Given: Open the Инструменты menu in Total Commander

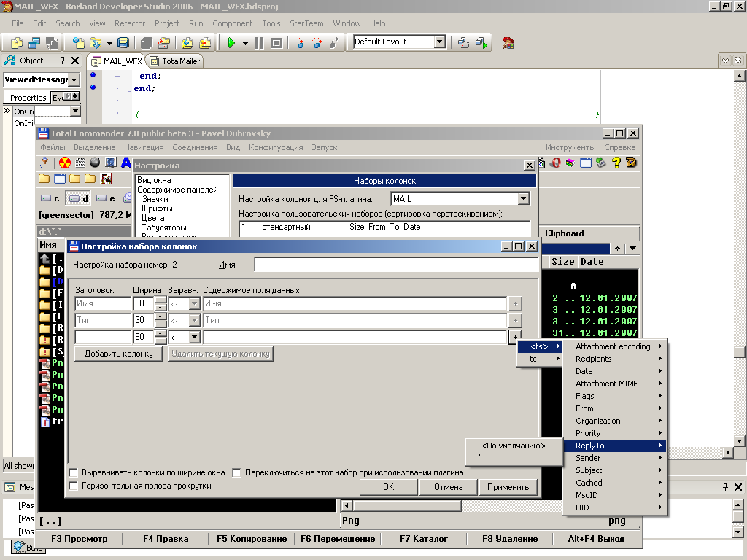Looking at the screenshot, I should 570,147.
